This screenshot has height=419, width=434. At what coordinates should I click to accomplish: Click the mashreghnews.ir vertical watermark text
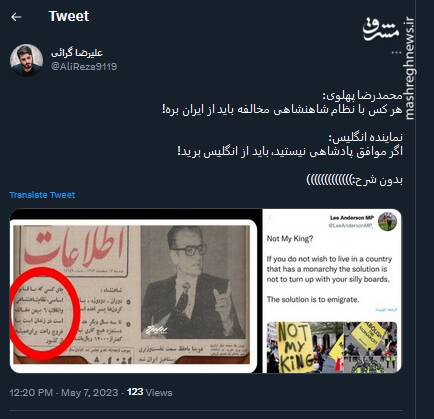tap(410, 69)
